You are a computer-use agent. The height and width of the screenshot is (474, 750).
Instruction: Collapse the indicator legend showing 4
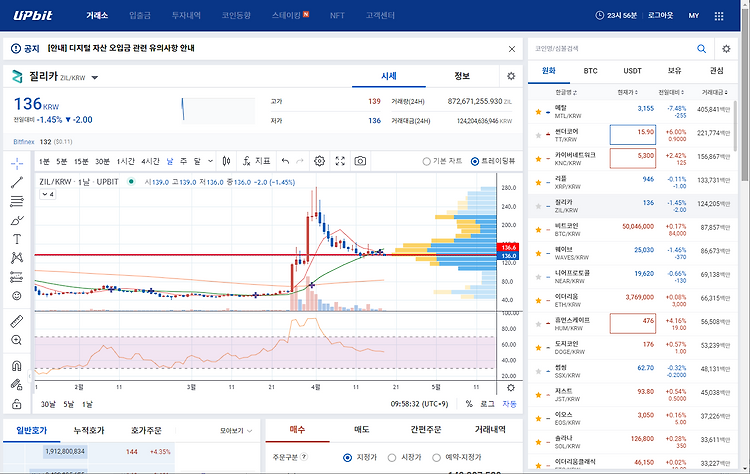[47, 194]
